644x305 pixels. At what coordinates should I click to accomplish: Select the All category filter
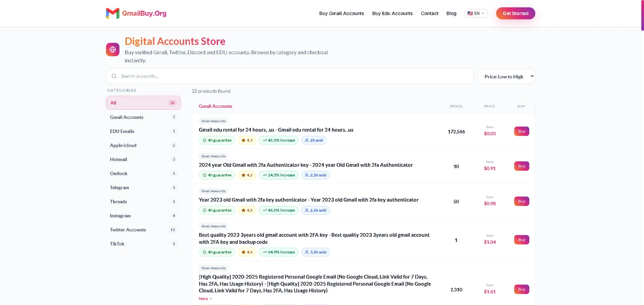click(143, 103)
